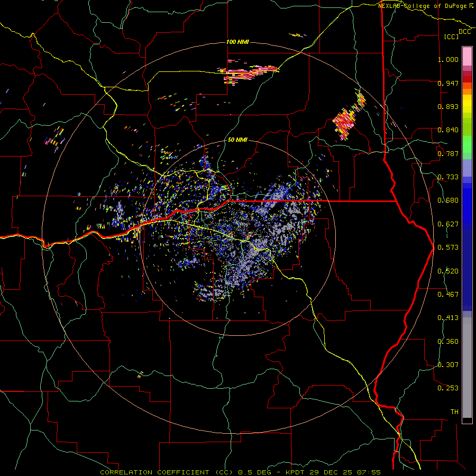Click the 100 NMI range ring label
The height and width of the screenshot is (476, 476).
point(237,42)
